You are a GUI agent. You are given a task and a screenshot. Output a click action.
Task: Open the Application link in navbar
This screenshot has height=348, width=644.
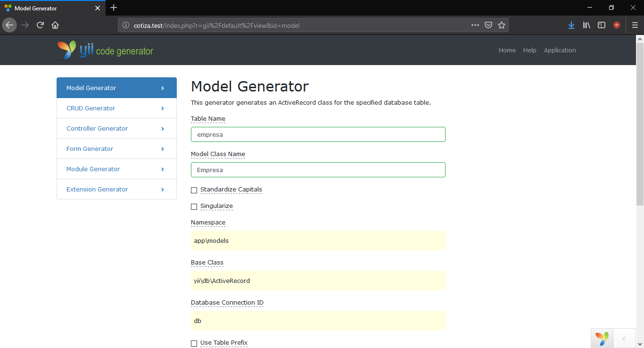(560, 50)
